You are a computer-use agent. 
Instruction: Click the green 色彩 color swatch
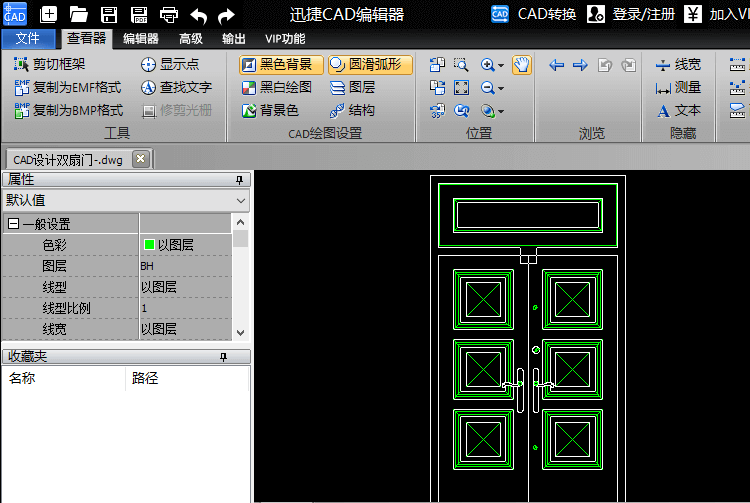point(149,245)
